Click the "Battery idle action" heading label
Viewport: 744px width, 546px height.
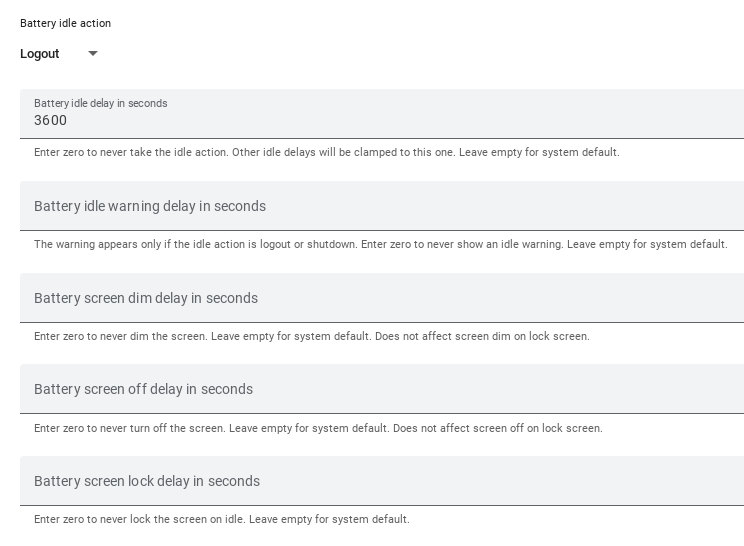pos(66,23)
